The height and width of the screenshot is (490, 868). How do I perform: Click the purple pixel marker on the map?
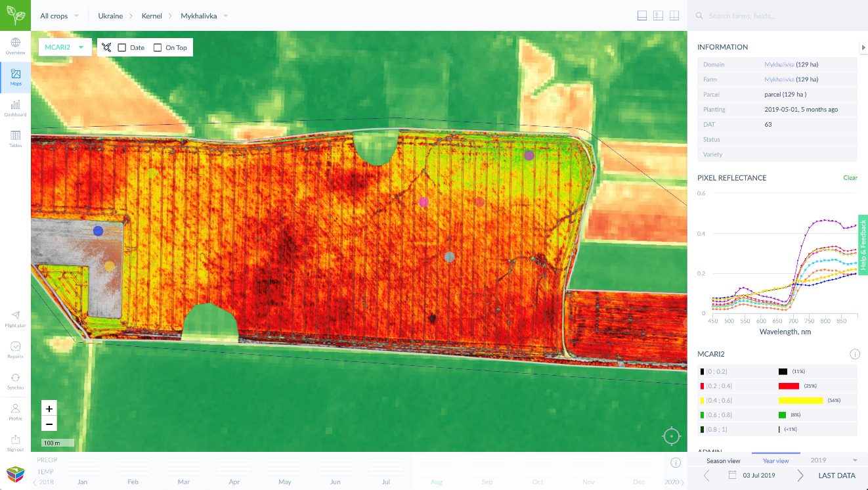point(529,156)
